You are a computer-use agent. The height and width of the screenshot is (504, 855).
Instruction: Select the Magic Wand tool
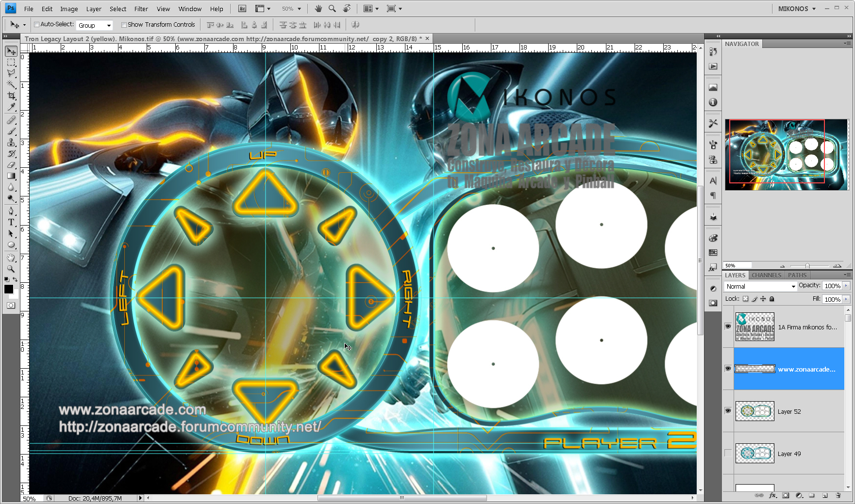point(11,84)
